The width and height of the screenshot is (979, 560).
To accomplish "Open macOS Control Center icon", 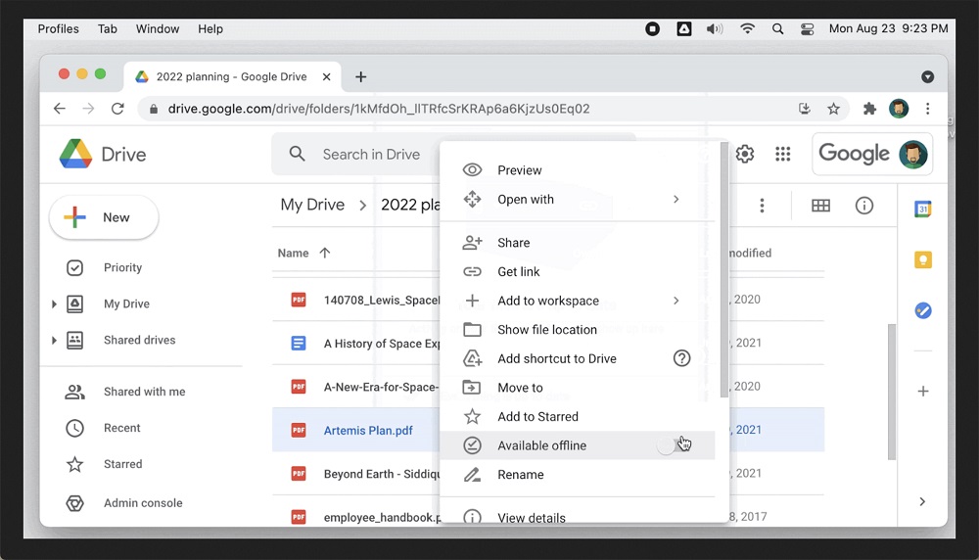I will click(808, 28).
